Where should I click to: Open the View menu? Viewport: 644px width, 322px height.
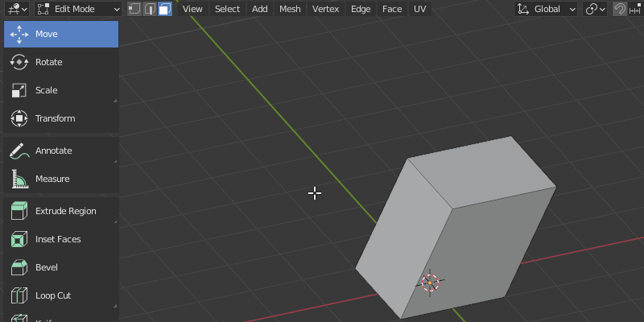click(x=192, y=9)
